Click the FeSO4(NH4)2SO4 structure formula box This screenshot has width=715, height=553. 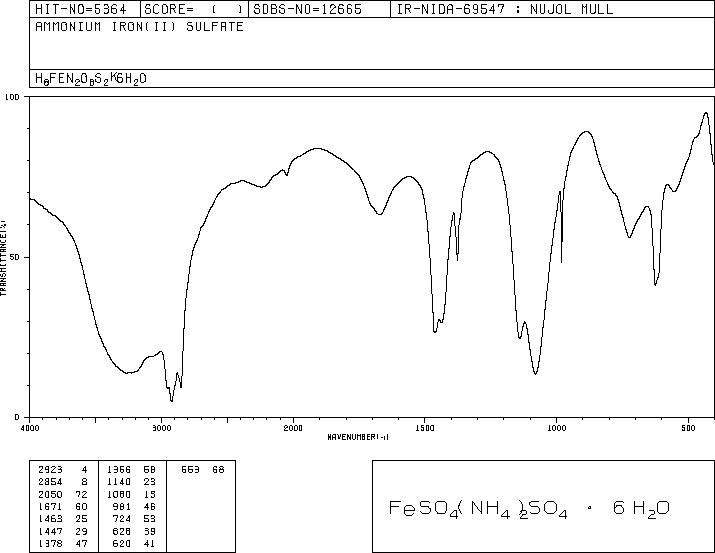[544, 506]
